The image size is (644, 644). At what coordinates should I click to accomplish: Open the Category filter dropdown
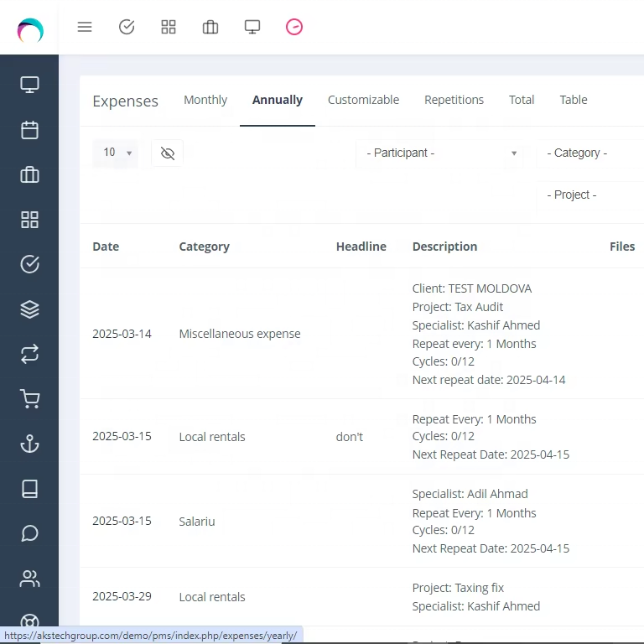click(x=589, y=153)
